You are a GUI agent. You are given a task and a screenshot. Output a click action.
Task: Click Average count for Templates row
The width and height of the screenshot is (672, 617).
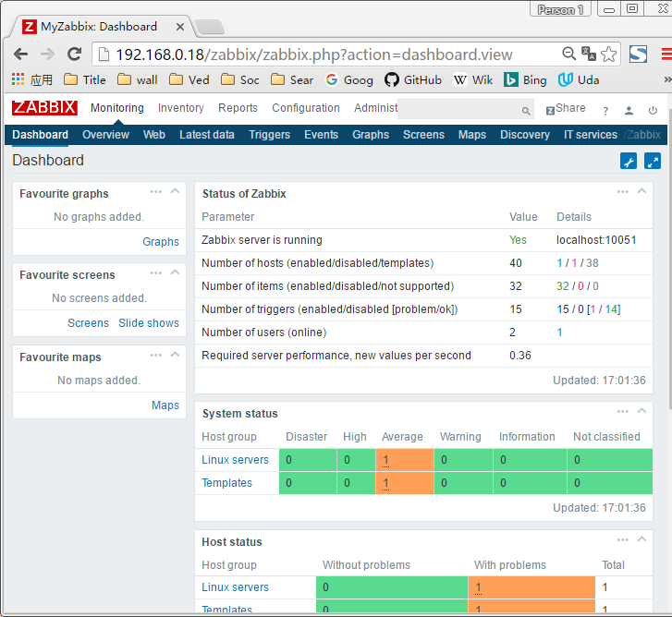[x=385, y=484]
